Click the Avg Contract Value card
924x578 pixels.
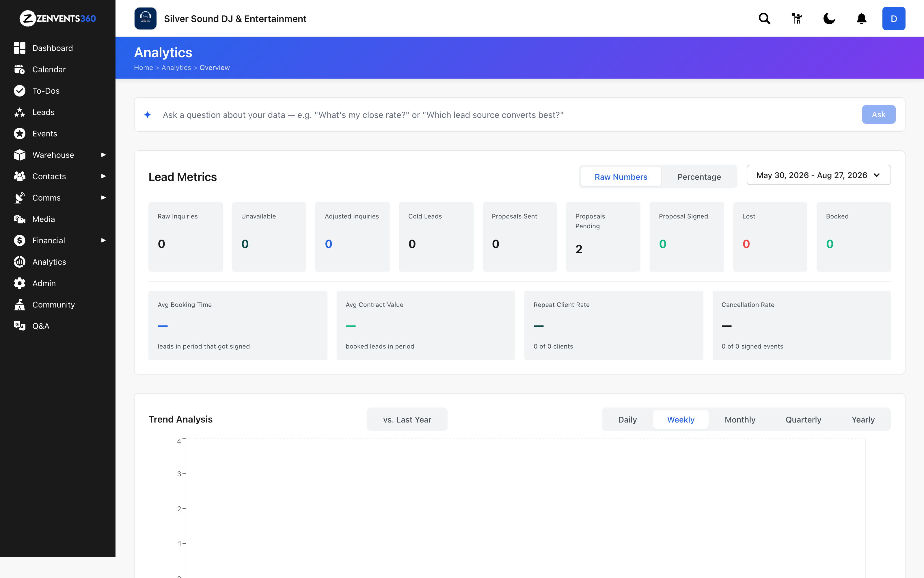(x=426, y=325)
